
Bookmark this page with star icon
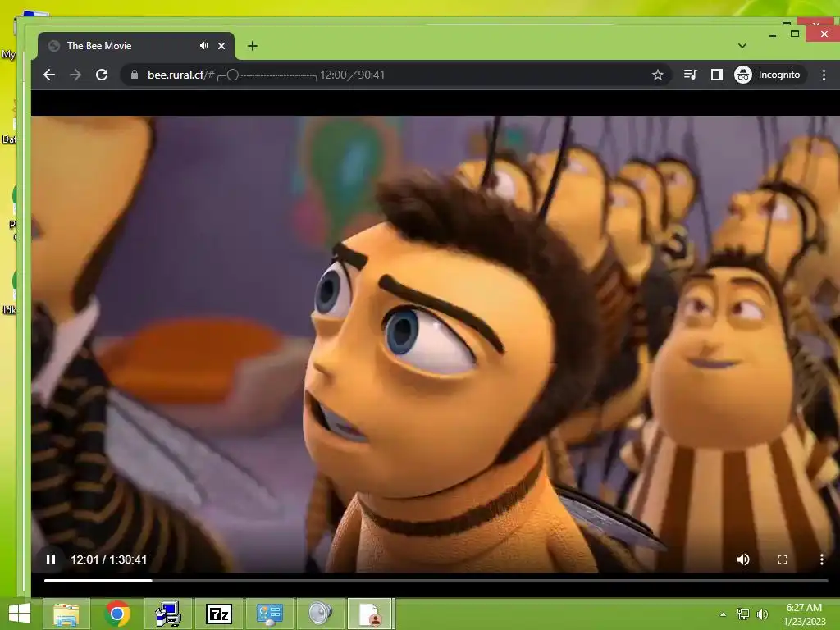tap(658, 75)
